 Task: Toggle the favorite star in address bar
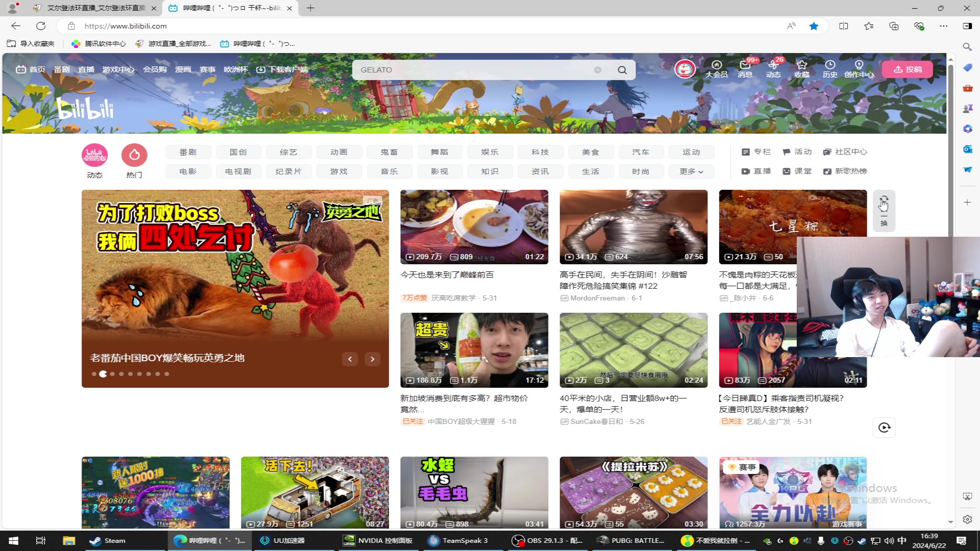814,26
